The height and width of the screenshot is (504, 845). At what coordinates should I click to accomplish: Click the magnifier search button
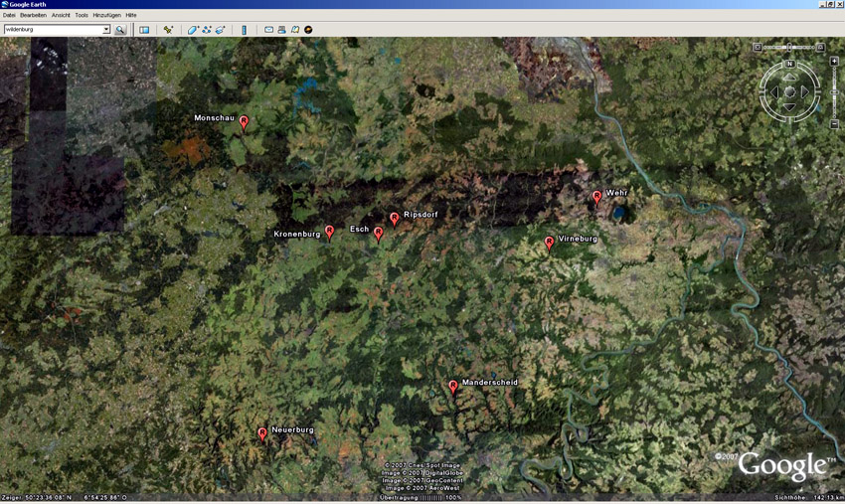point(120,30)
